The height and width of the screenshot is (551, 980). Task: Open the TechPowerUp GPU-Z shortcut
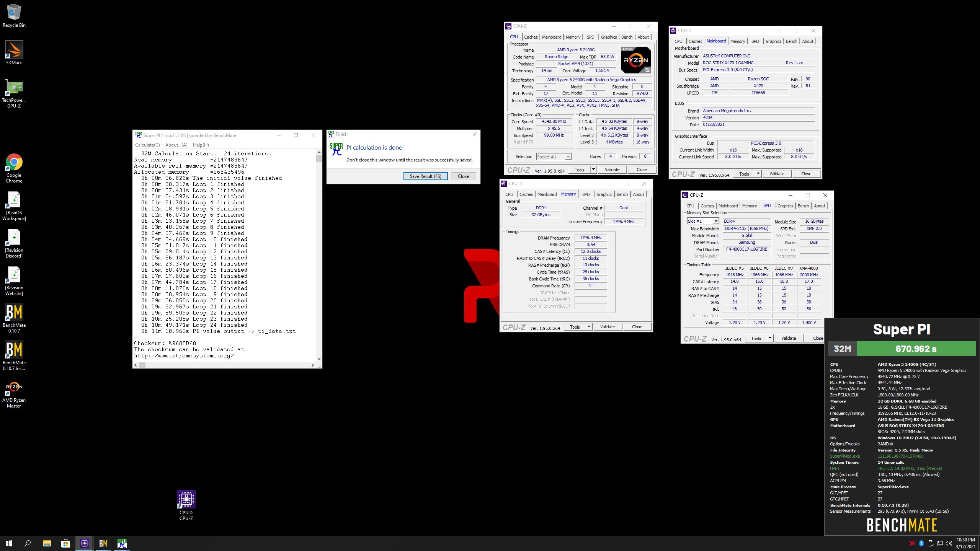[14, 93]
